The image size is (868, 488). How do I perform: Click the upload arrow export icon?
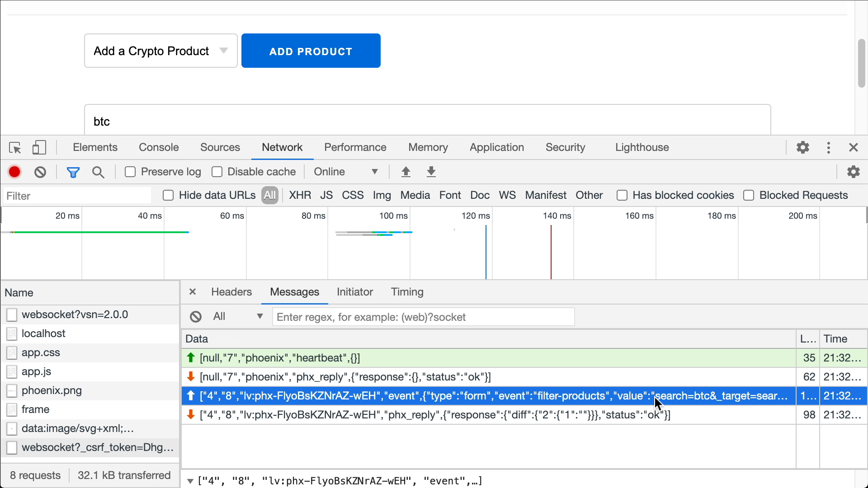coord(406,172)
